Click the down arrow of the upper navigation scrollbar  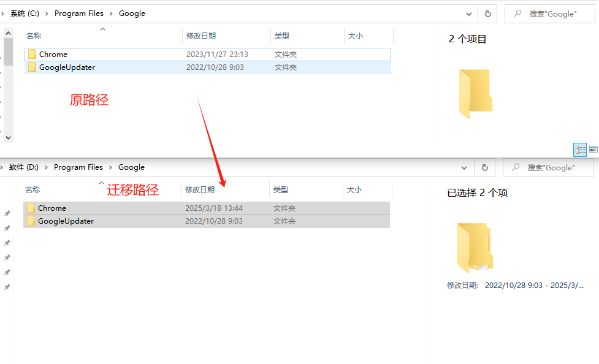8,137
